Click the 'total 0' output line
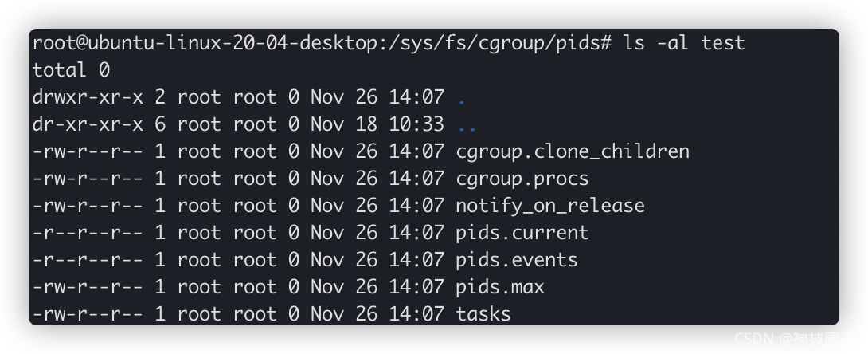Image resolution: width=868 pixels, height=354 pixels. coord(72,70)
